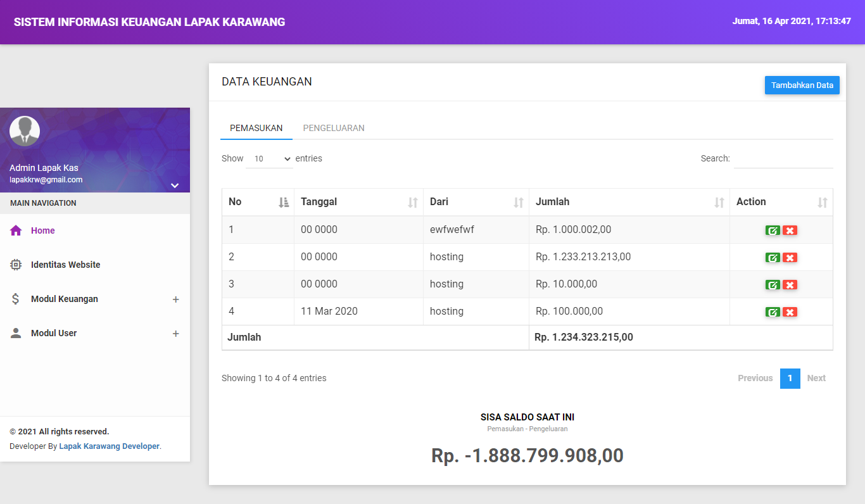Click the Tambahkan Data button
Screen dimensions: 865x504
point(802,85)
